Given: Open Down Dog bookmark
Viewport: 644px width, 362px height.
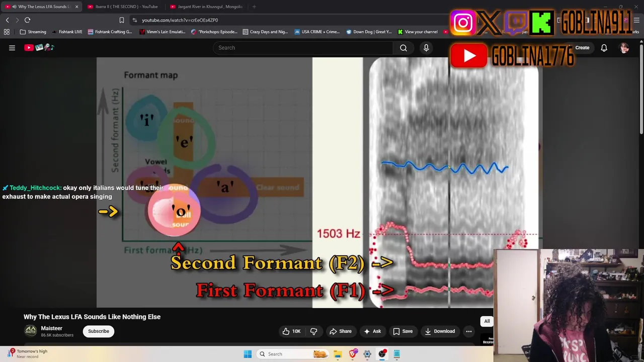Looking at the screenshot, I should tap(369, 32).
